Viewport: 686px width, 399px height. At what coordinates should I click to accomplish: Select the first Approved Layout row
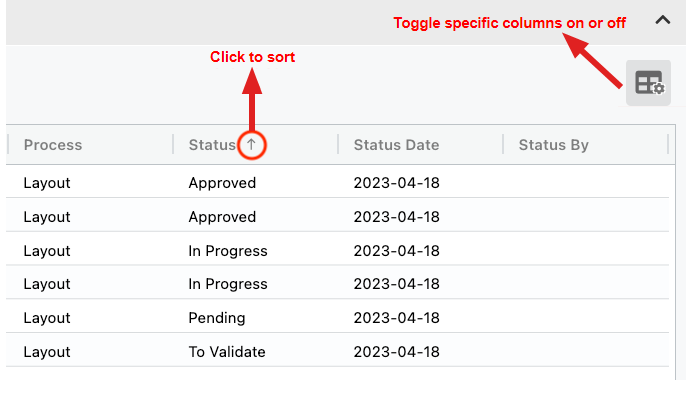[337, 182]
